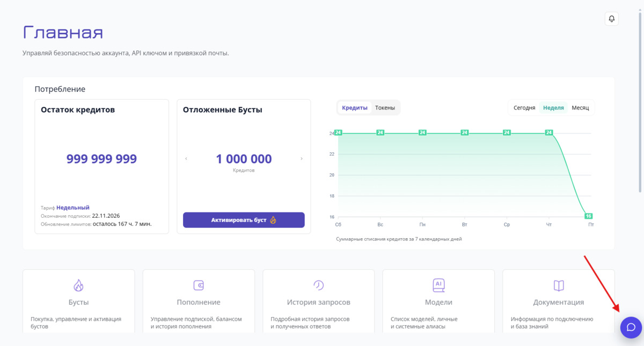Click the 1 000 000 deferred credits value

tap(244, 159)
